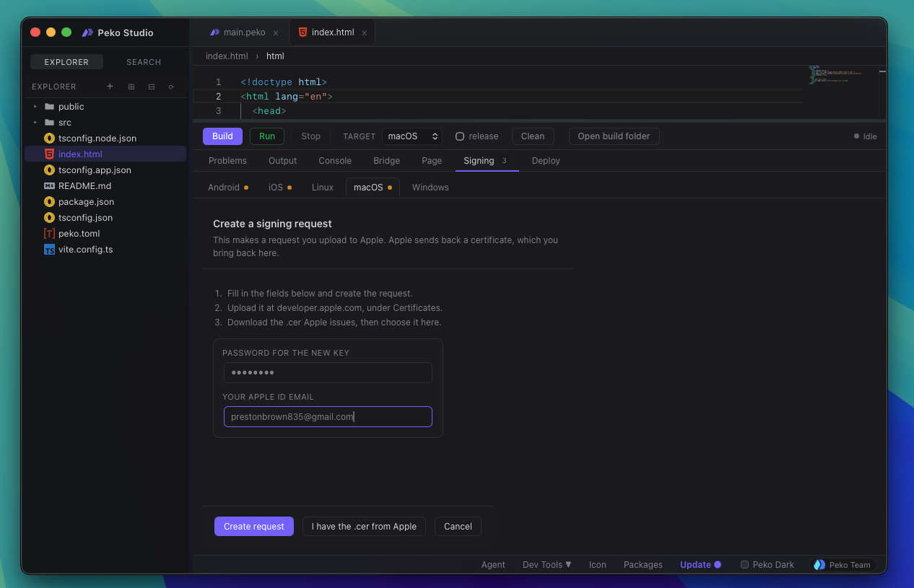Screen dimensions: 914x588
Task: Open Icon from the bottom bar
Action: [598, 565]
